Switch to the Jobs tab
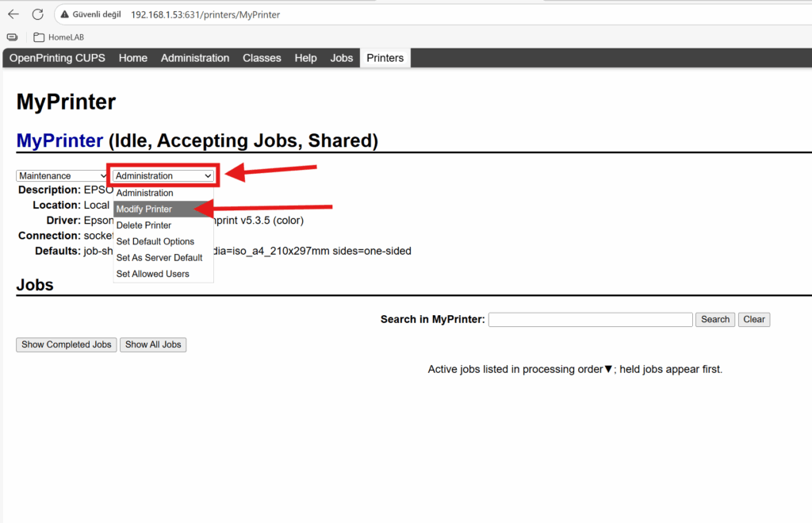812x523 pixels. 342,58
